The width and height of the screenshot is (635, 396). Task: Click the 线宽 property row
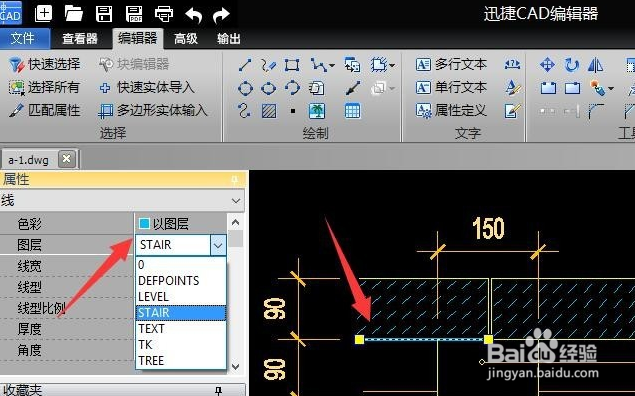click(x=67, y=266)
